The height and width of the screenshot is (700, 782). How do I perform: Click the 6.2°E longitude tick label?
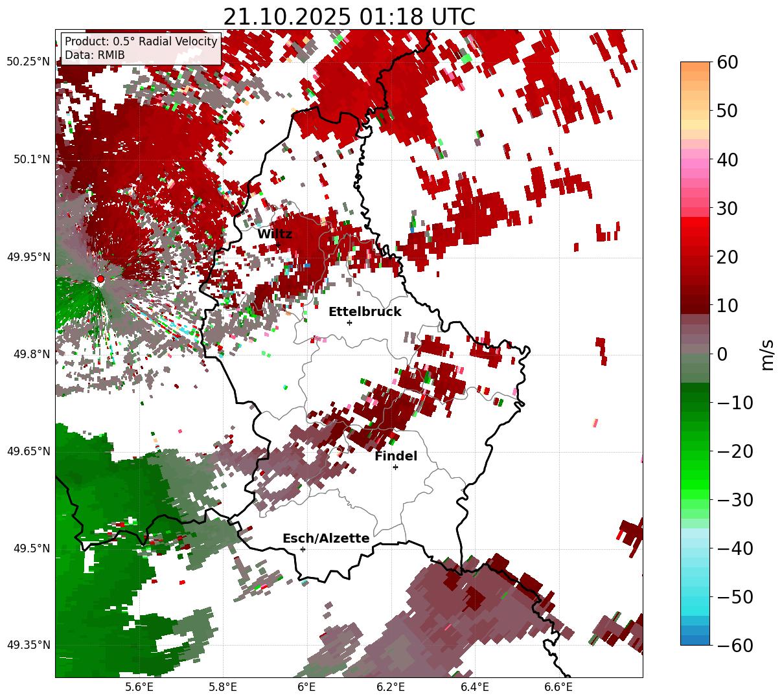391,687
